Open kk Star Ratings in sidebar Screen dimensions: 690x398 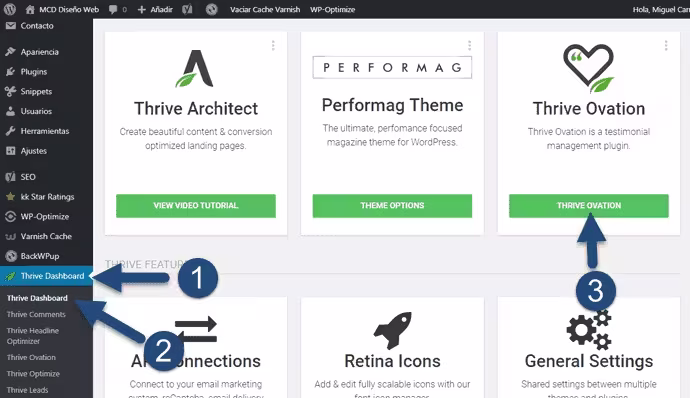tap(47, 197)
